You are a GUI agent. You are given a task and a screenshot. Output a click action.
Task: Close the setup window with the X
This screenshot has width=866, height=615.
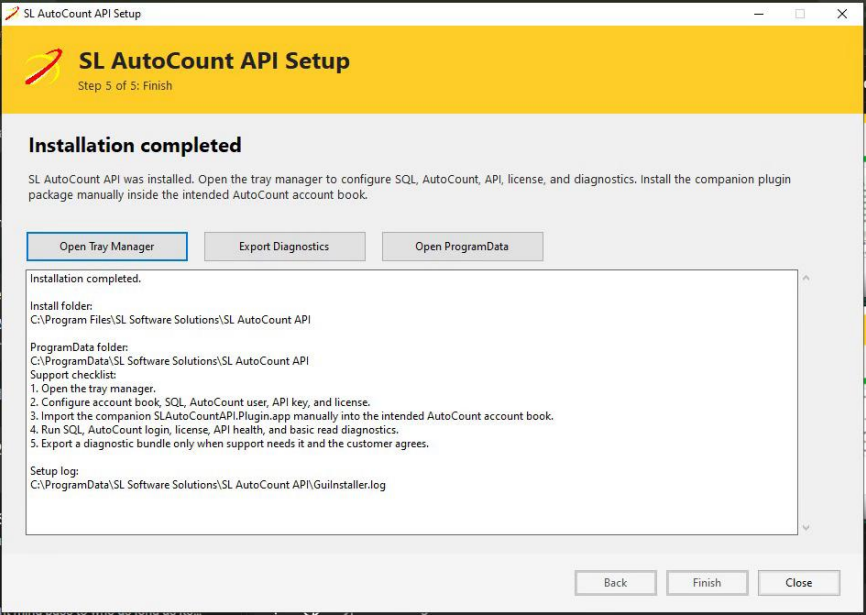coord(842,14)
